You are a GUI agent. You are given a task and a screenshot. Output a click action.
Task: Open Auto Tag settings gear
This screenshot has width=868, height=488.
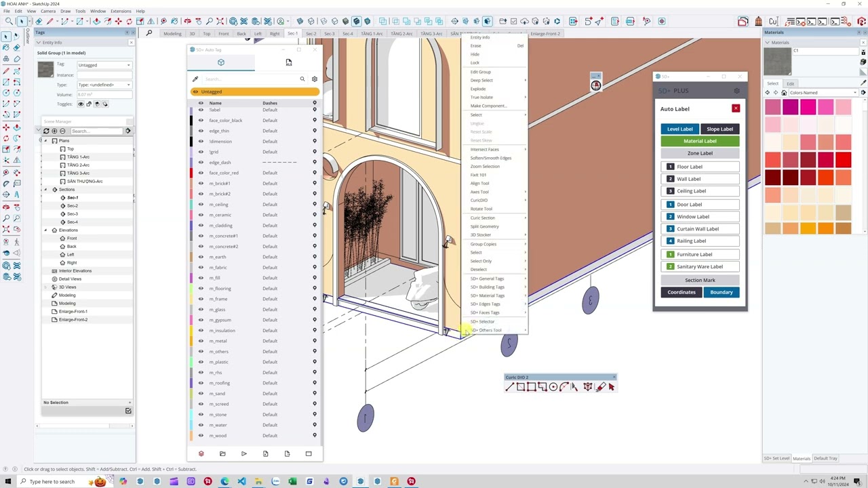coord(314,79)
